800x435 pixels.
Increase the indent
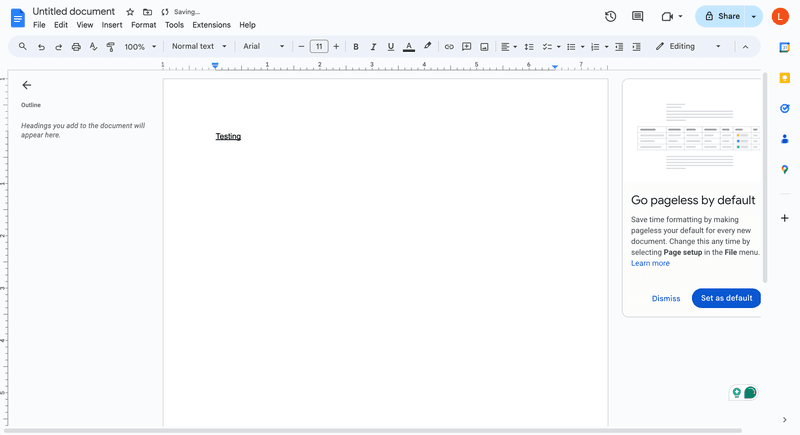pos(636,47)
